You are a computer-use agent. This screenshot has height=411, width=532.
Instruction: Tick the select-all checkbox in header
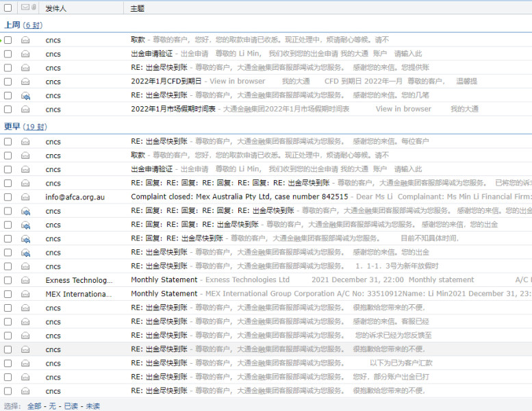[x=8, y=8]
